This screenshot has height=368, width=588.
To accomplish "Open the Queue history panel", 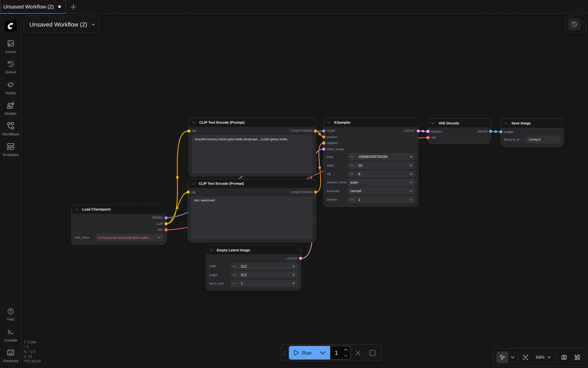I will pyautogui.click(x=10, y=67).
